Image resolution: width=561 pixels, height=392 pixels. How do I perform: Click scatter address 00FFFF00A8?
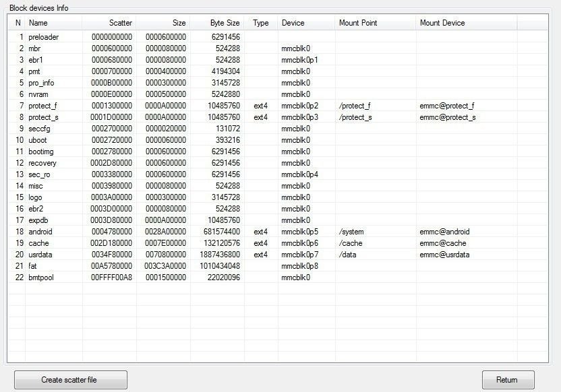pyautogui.click(x=112, y=277)
